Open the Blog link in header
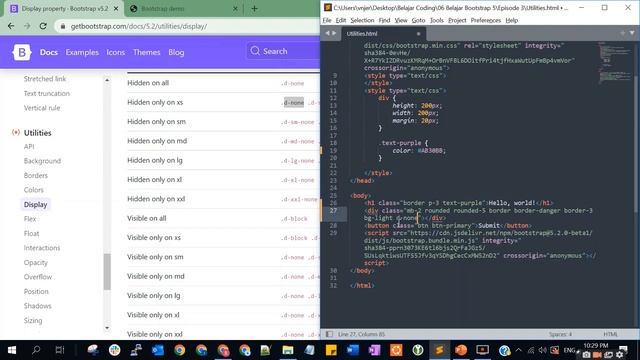This screenshot has width=640, height=360. point(176,52)
